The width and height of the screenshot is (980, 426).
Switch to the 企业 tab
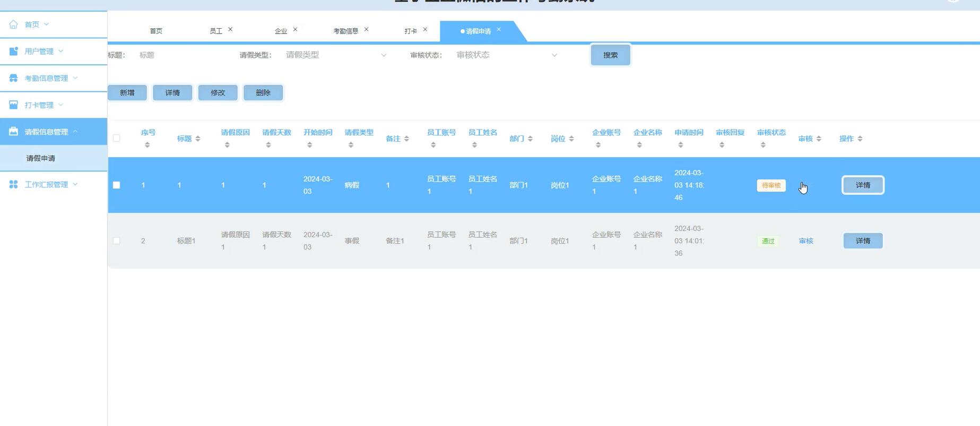281,31
